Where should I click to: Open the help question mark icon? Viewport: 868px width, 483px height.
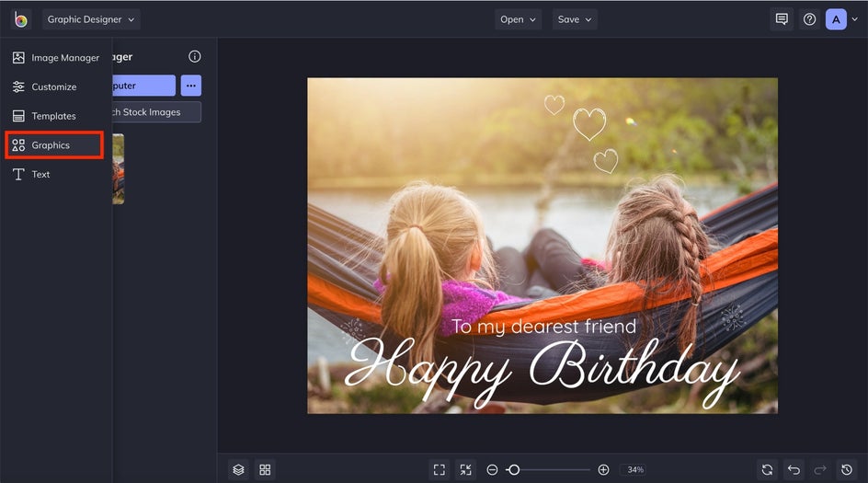[x=809, y=19]
